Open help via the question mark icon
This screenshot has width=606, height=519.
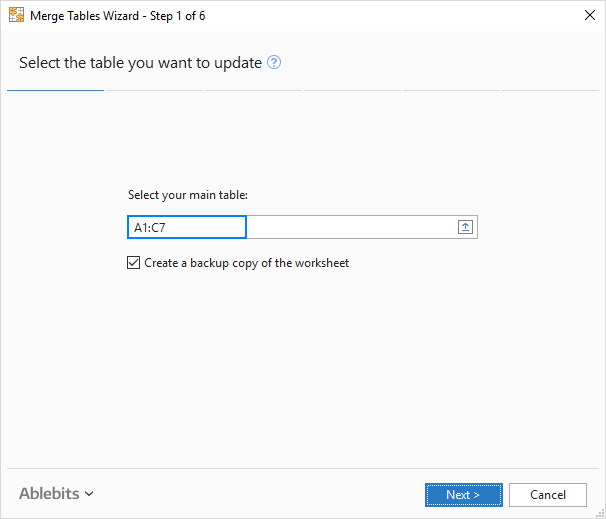pos(274,63)
